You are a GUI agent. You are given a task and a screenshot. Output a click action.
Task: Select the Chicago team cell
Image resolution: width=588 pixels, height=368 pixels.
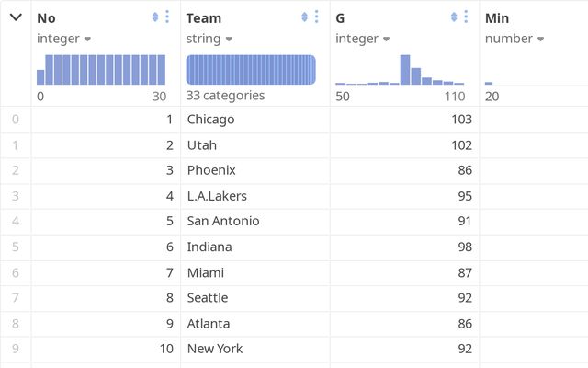(210, 120)
